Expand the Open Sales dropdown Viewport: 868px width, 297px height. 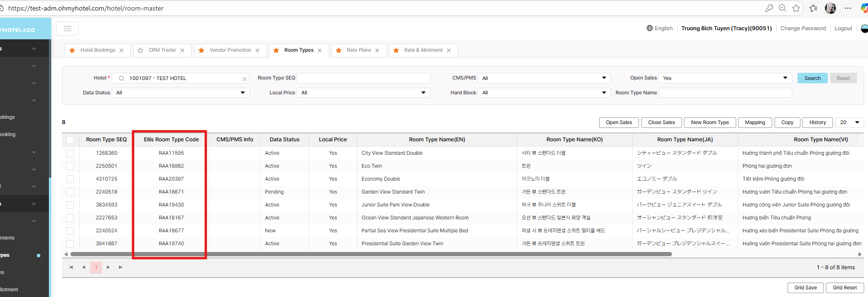point(725,78)
